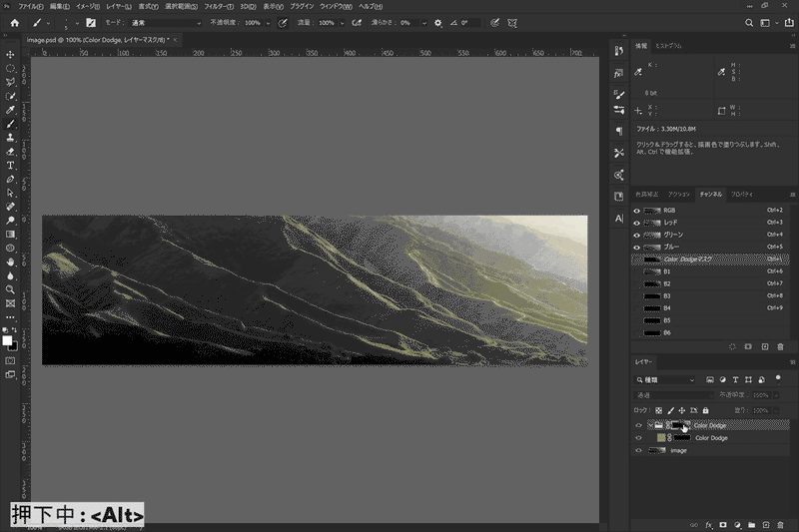The image size is (799, 532).
Task: Select the B6 alpha channel
Action: (x=710, y=333)
